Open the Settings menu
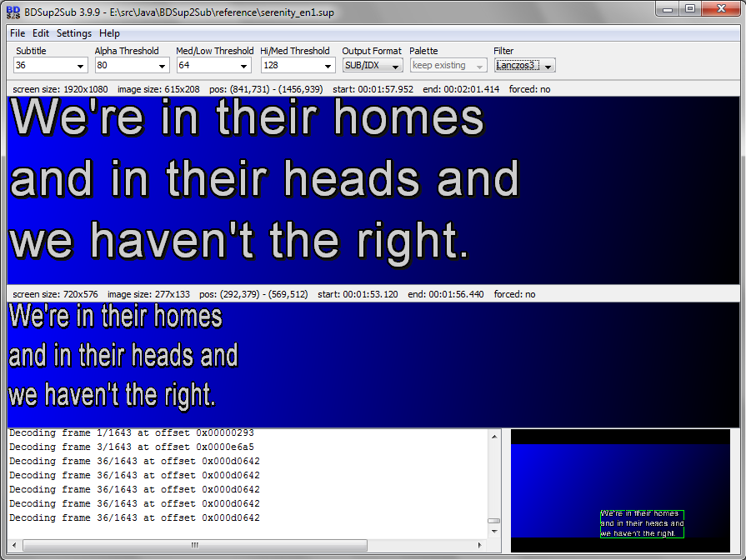746x560 pixels. coord(73,33)
